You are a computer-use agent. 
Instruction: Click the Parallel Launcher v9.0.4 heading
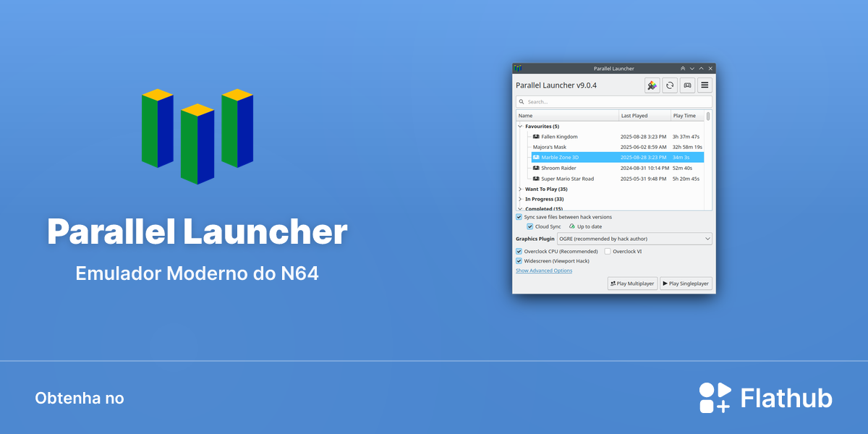[x=556, y=85]
